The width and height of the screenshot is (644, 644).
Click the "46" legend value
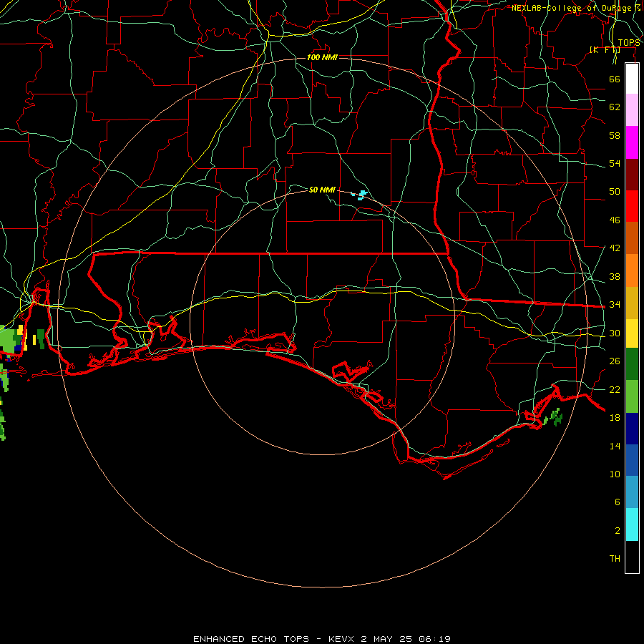point(615,220)
